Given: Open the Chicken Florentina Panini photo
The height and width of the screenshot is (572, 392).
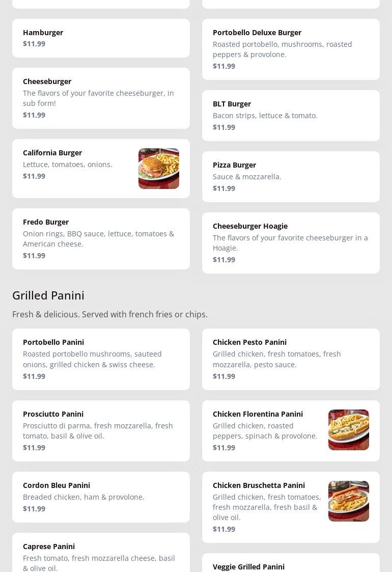Looking at the screenshot, I should coord(349,430).
